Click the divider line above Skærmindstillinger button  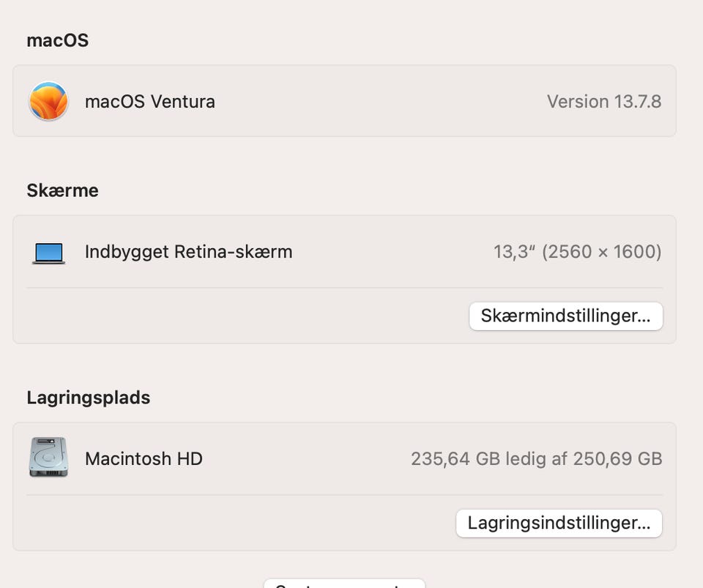[x=344, y=288]
